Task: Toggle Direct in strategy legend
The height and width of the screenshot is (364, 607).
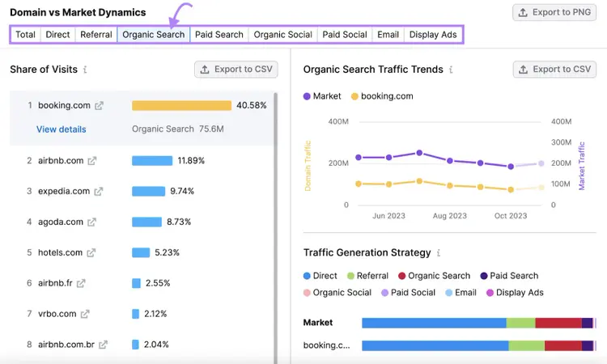Action: (320, 276)
